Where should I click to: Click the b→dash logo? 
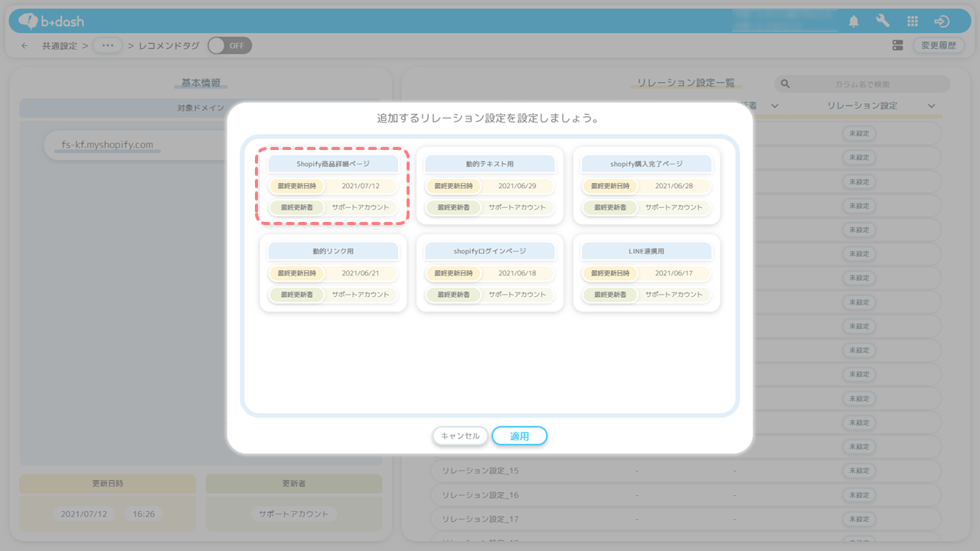51,21
